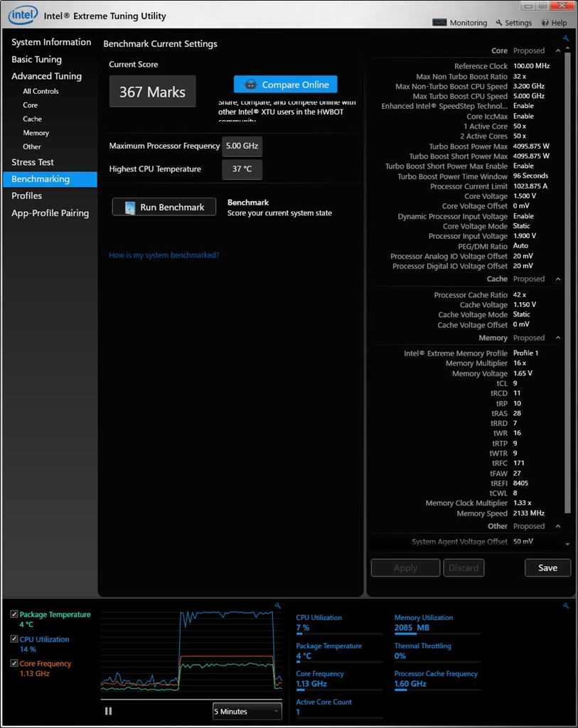The height and width of the screenshot is (728, 578).
Task: Save the proposed settings
Action: (x=548, y=568)
